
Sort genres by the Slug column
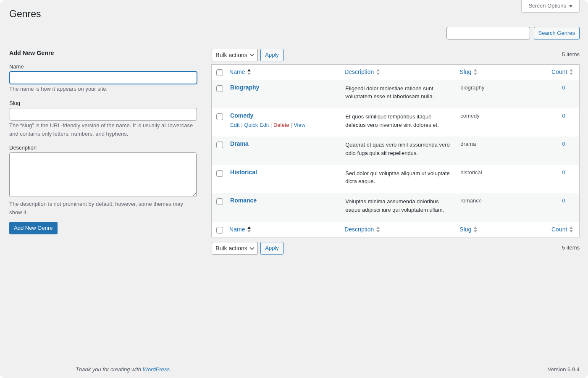465,72
